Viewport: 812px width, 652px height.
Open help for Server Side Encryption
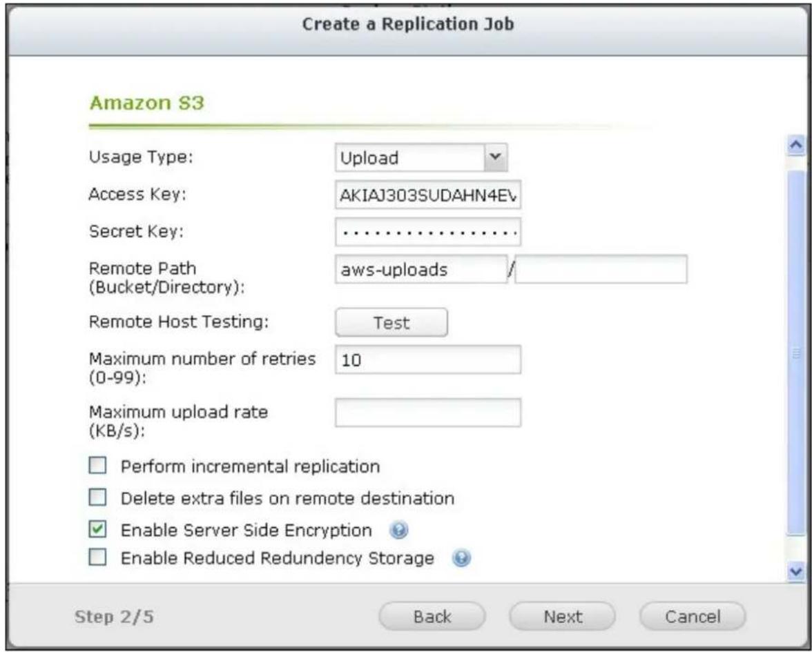399,531
